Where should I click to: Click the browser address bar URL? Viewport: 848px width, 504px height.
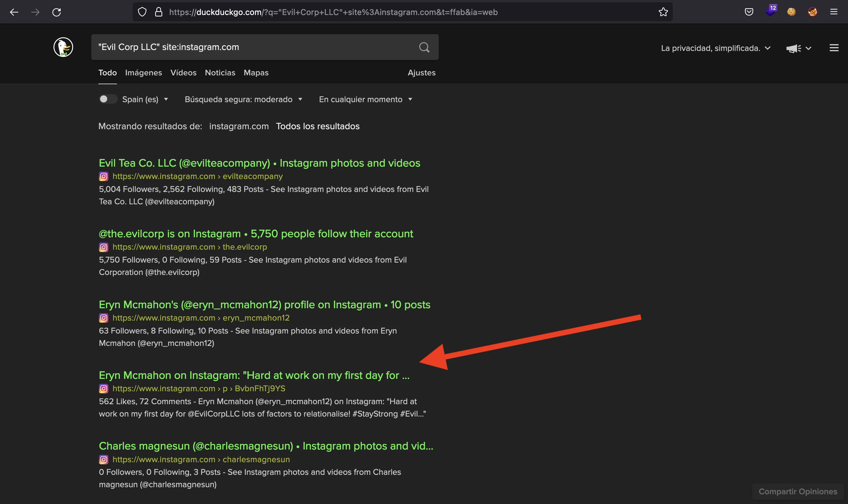click(403, 12)
